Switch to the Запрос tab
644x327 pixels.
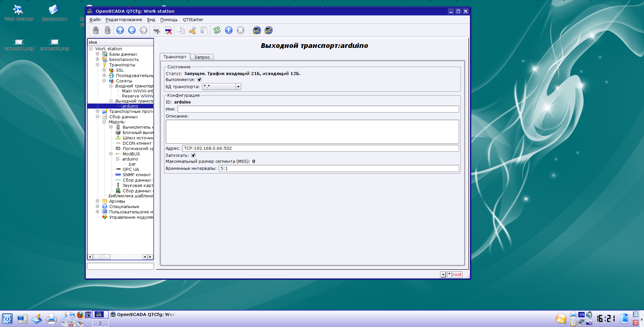point(202,57)
